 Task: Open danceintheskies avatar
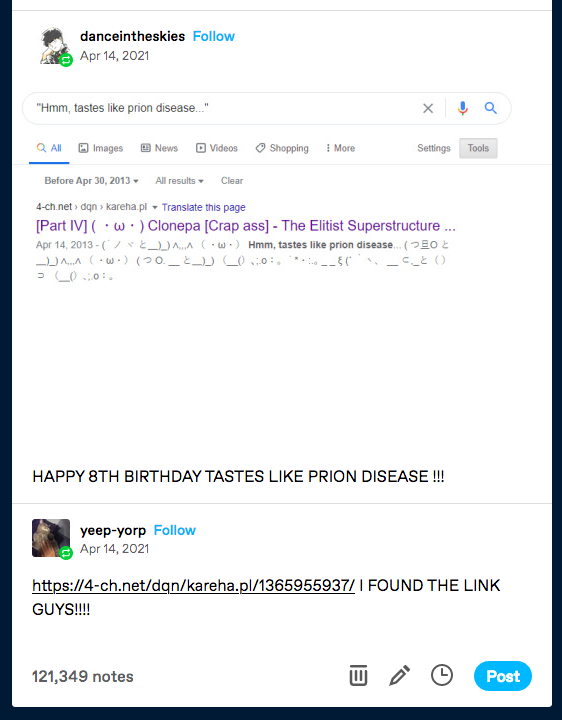tap(55, 46)
